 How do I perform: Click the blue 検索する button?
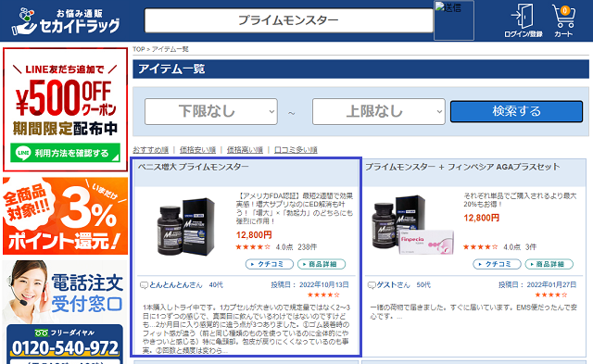(x=516, y=111)
